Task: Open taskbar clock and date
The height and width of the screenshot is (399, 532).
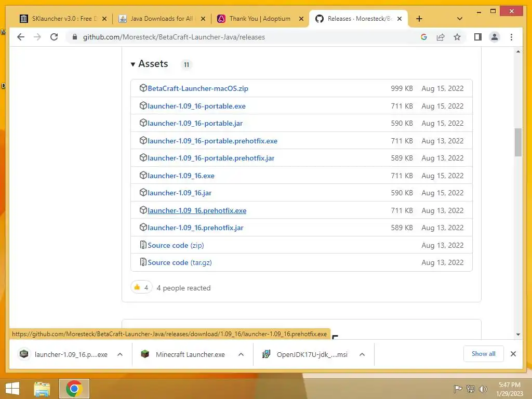Action: point(509,389)
